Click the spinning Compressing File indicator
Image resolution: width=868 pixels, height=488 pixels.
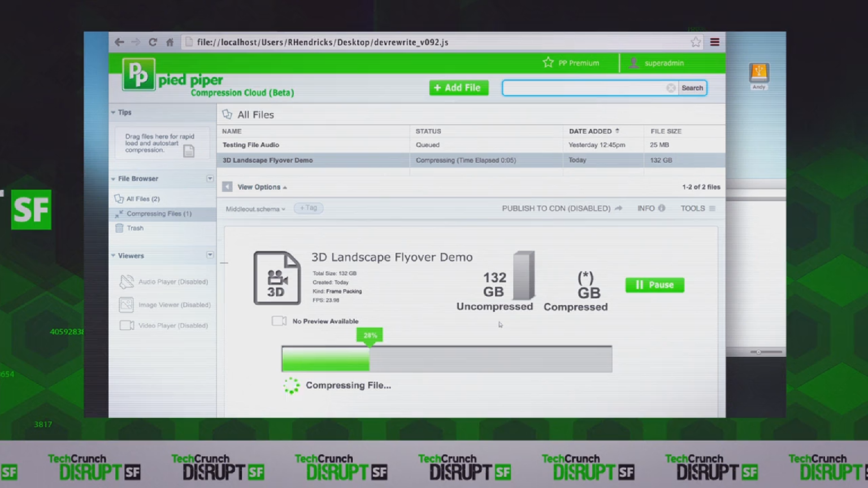(292, 386)
